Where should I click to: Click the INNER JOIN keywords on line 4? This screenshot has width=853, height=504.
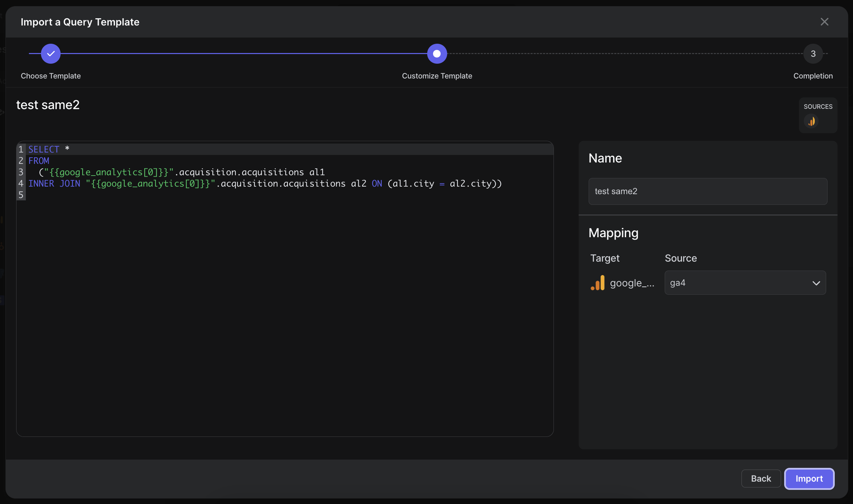coord(54,183)
